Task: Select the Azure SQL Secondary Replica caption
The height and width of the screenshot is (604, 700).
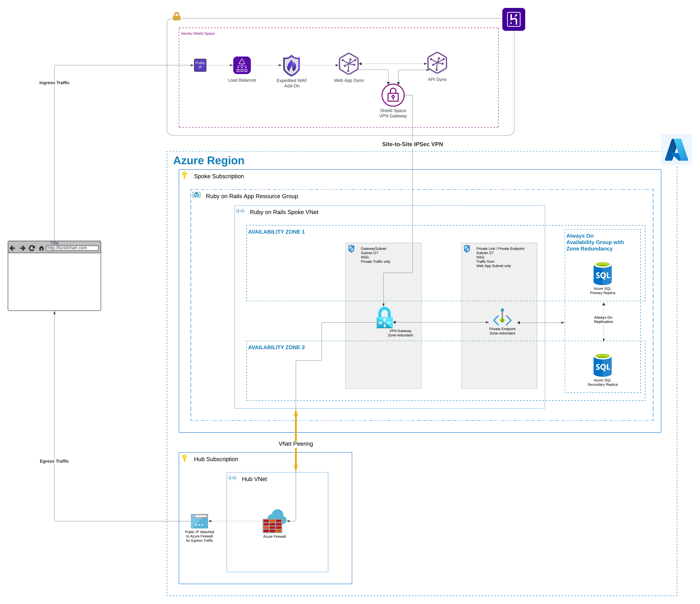Action: coord(602,382)
